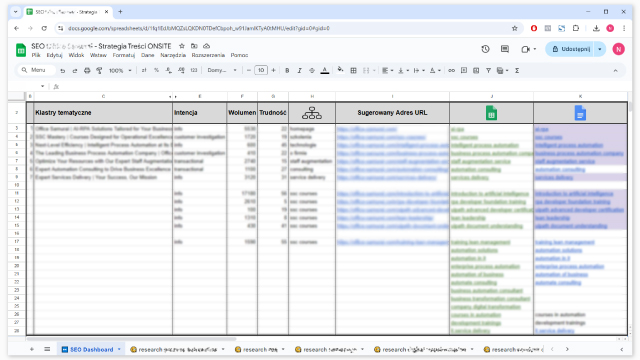The width and height of the screenshot is (640, 360).
Task: Open the Functions sigma icon
Action: pyautogui.click(x=517, y=70)
